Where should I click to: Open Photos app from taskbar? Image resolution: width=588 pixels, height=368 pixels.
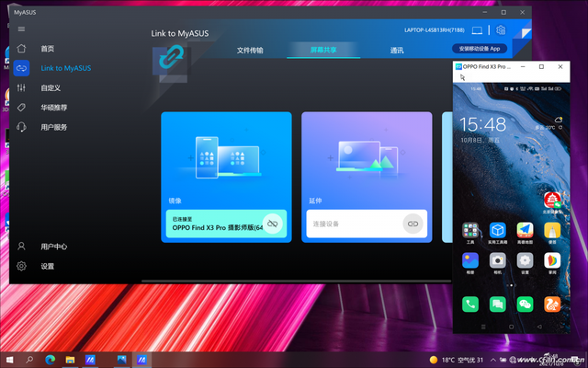[x=121, y=360]
